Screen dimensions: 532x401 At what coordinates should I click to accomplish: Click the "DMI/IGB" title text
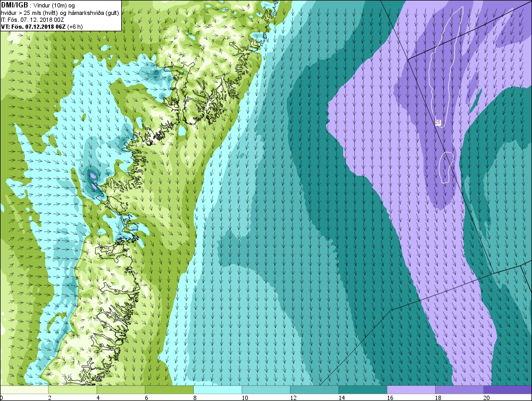click(x=14, y=5)
